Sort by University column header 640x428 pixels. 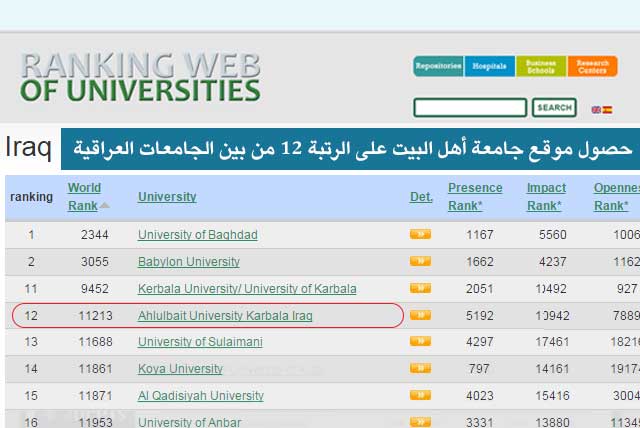click(x=167, y=197)
